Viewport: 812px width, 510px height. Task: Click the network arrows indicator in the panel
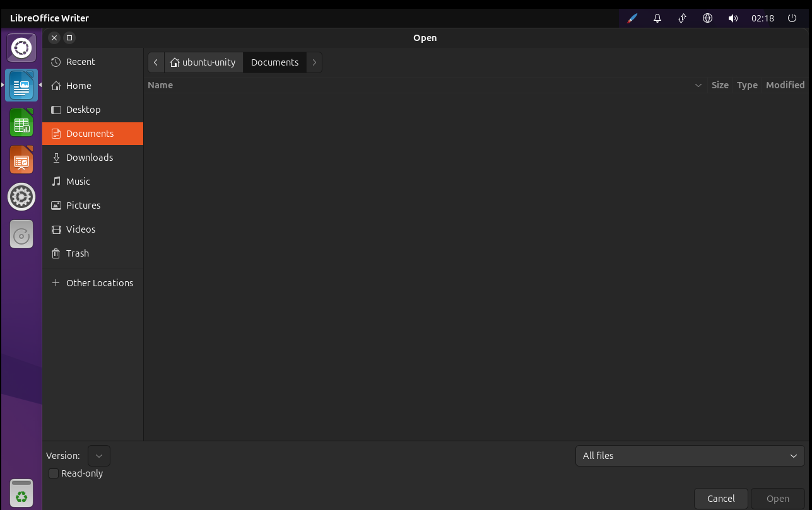click(683, 18)
